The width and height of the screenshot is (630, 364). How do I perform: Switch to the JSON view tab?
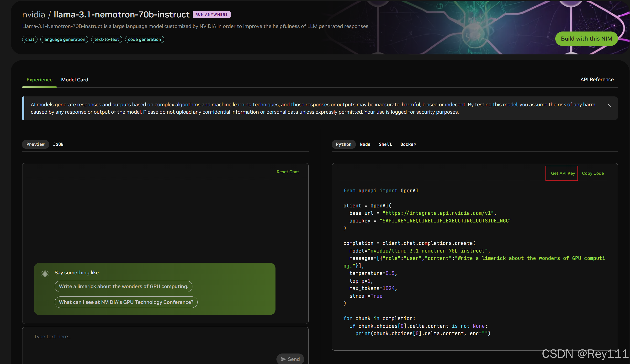(58, 144)
